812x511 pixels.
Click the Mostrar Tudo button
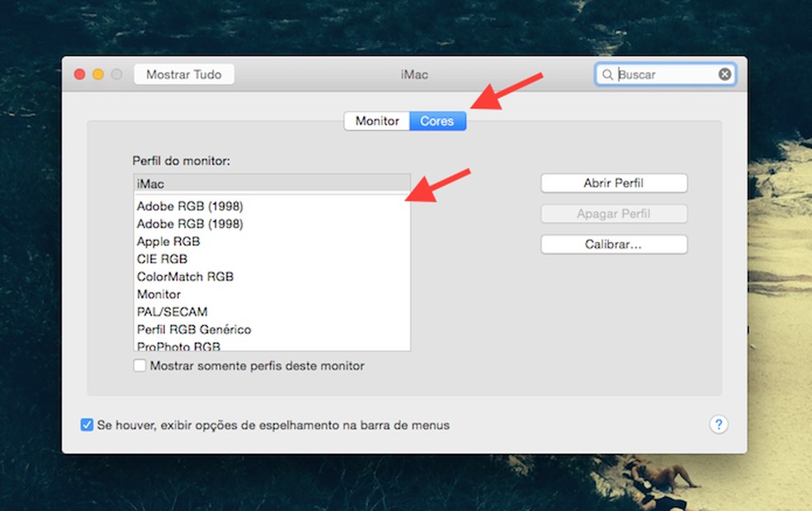tap(183, 73)
